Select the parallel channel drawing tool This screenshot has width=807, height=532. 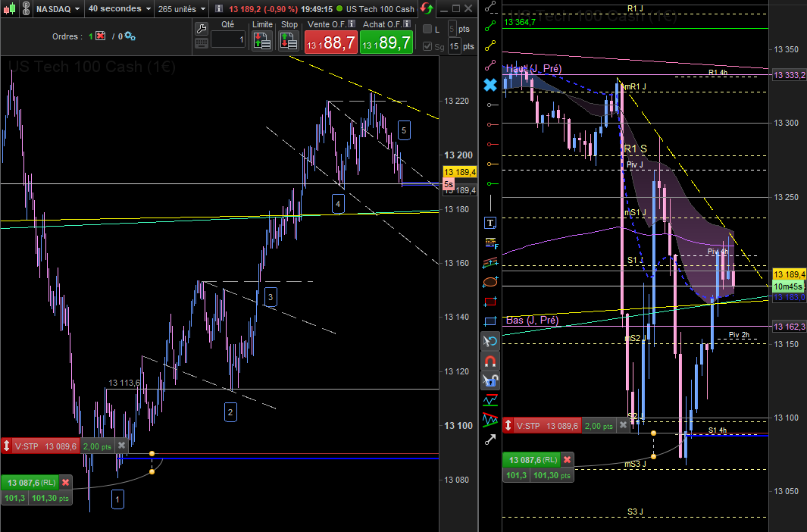coord(490,262)
